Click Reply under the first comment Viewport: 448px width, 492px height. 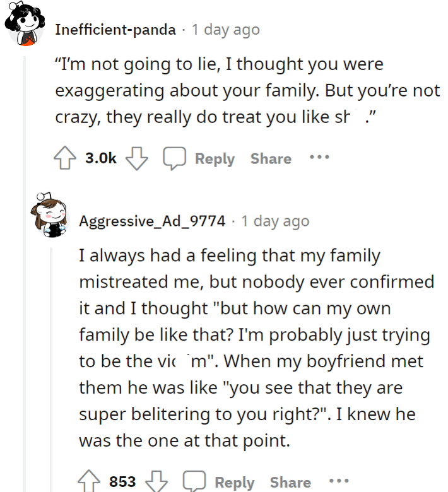coord(215,159)
